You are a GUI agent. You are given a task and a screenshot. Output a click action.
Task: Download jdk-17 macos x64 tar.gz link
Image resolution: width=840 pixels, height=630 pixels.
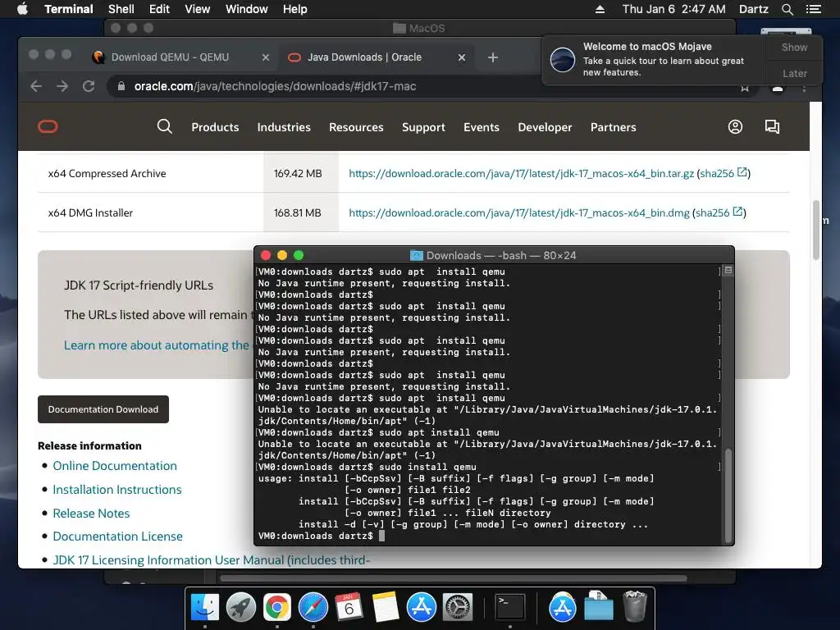coord(521,174)
